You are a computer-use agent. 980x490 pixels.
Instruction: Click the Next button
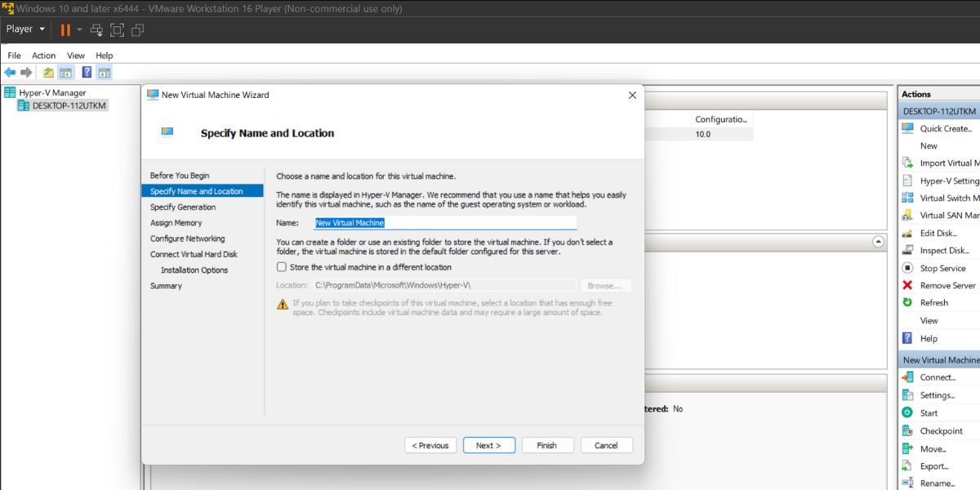pos(488,445)
